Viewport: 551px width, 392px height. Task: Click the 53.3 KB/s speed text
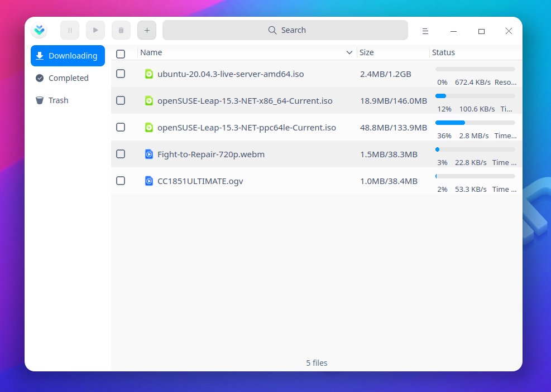[471, 189]
